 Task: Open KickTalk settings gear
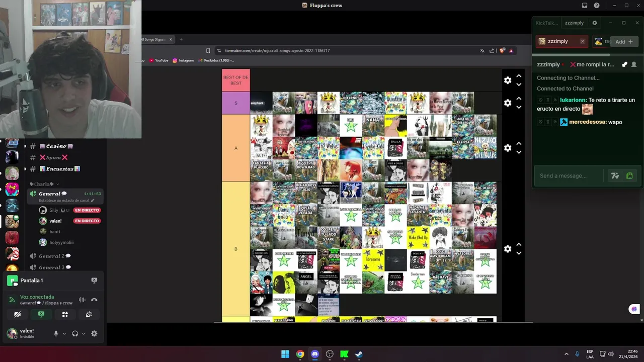595,23
